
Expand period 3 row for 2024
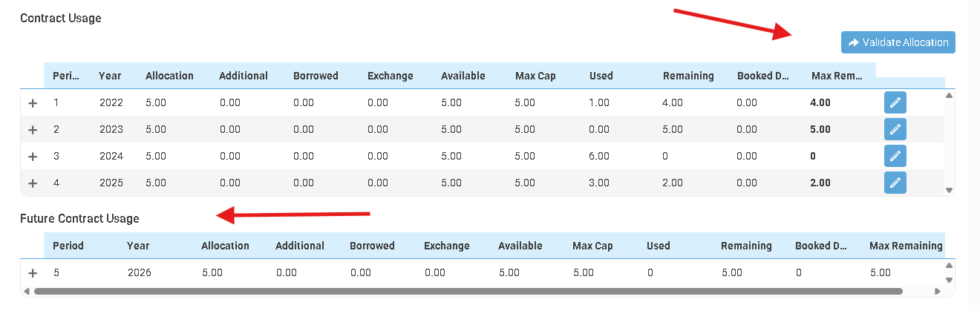click(x=32, y=157)
